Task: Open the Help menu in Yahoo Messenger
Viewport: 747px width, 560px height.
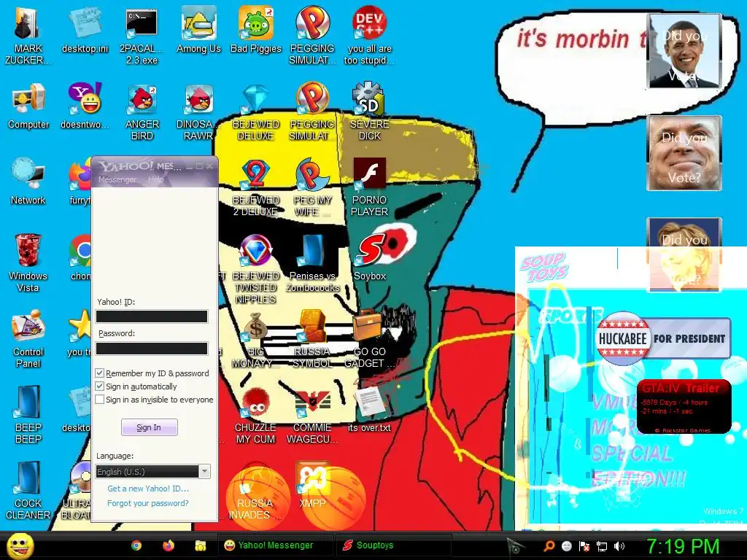Action: tap(156, 179)
